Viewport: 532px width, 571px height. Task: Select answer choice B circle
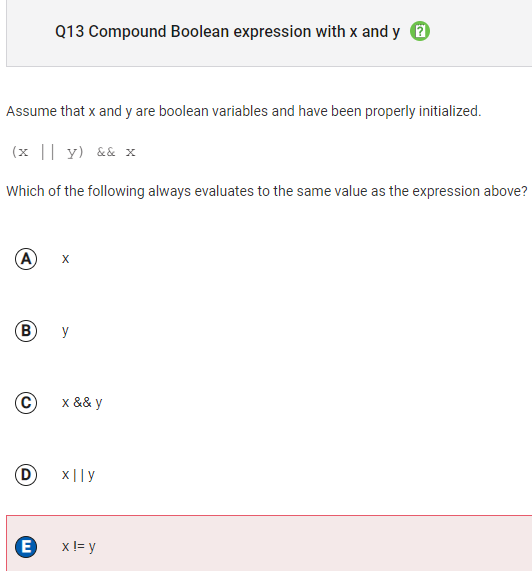tap(26, 331)
